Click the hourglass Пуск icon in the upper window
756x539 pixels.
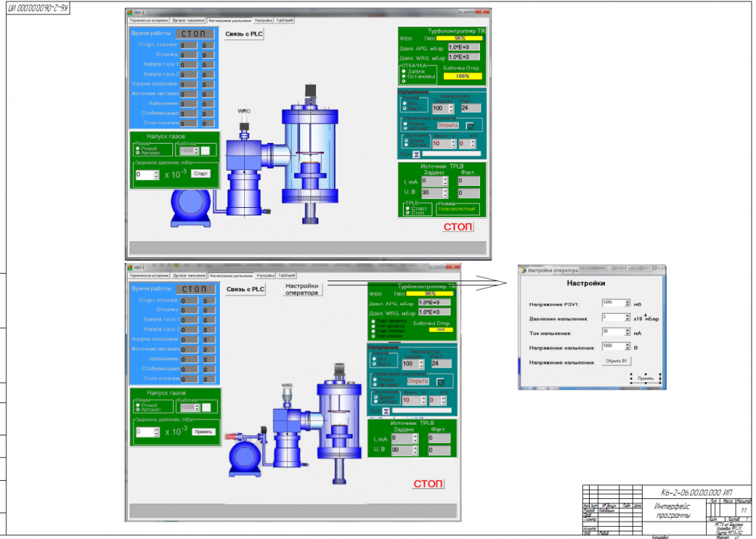tap(416, 154)
